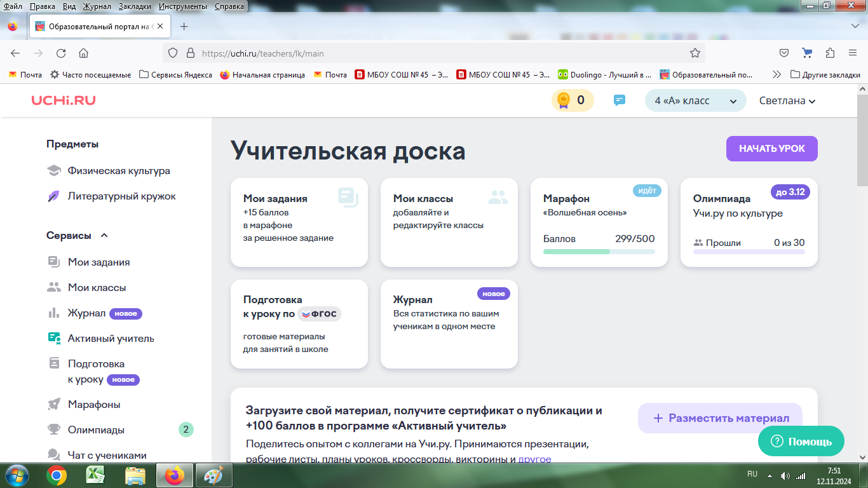Viewport: 868px width, 488px height.
Task: Open the Мои задания card
Action: 299,222
